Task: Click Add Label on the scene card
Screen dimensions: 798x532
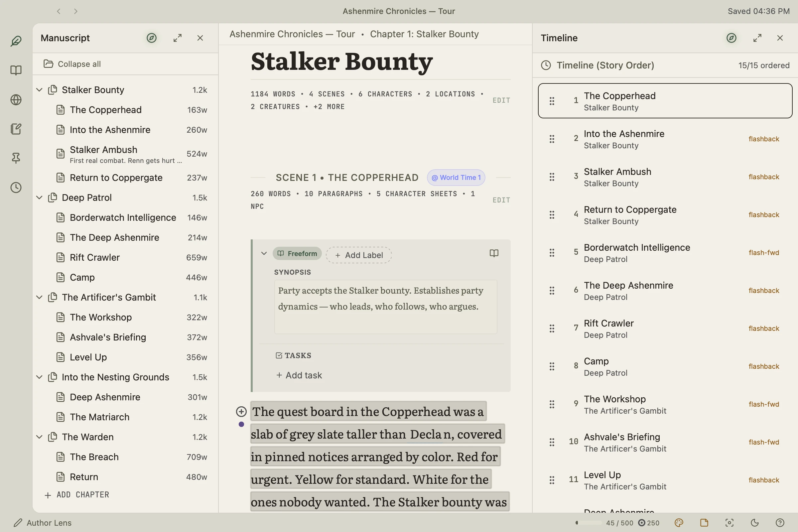Action: point(359,255)
